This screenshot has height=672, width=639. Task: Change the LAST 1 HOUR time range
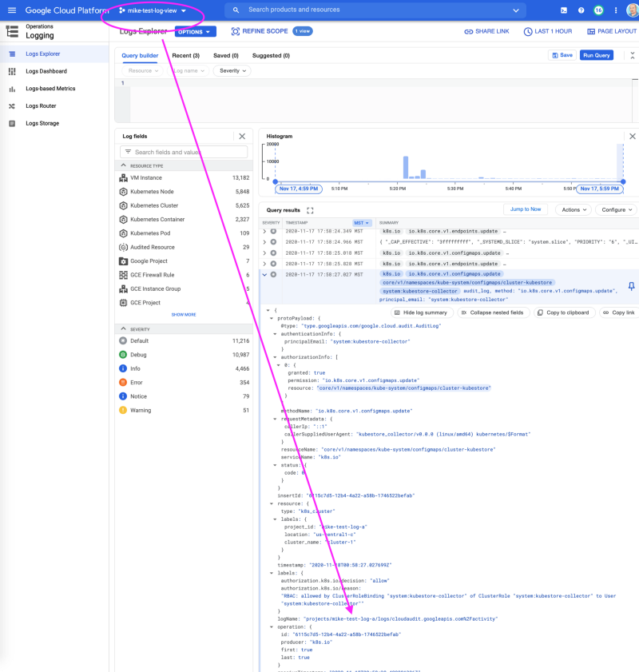547,32
